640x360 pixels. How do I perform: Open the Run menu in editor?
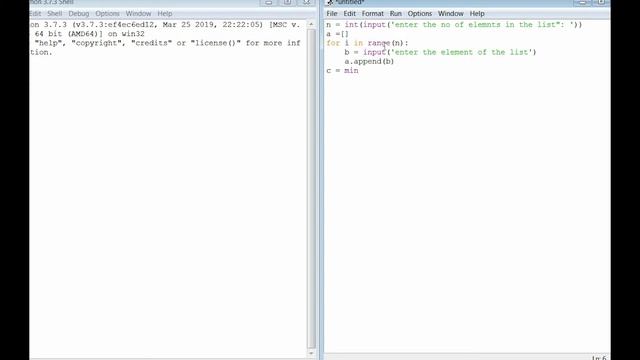pos(395,13)
